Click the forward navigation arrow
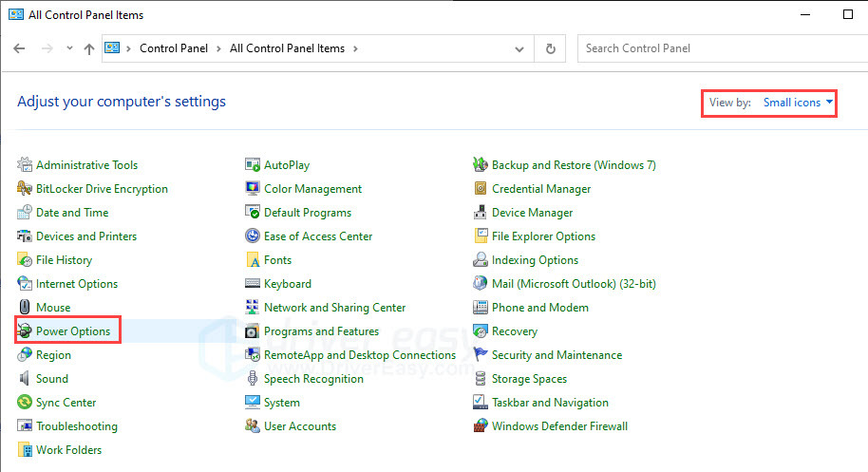The width and height of the screenshot is (868, 472). [x=47, y=48]
